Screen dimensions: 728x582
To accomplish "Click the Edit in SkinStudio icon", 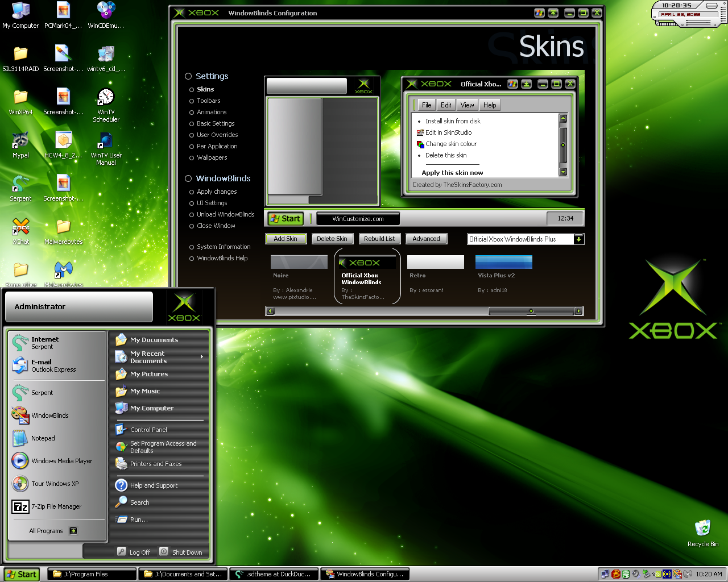I will point(420,132).
